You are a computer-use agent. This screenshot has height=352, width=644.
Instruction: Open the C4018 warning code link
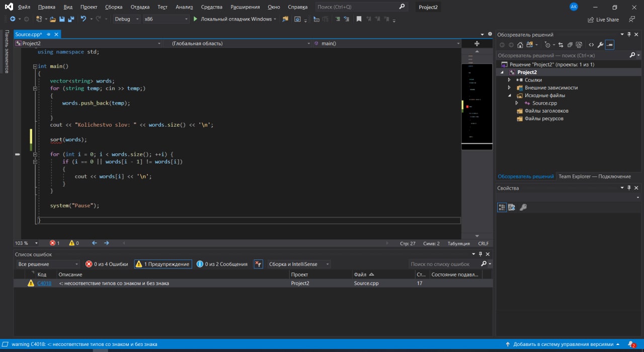[x=44, y=283]
